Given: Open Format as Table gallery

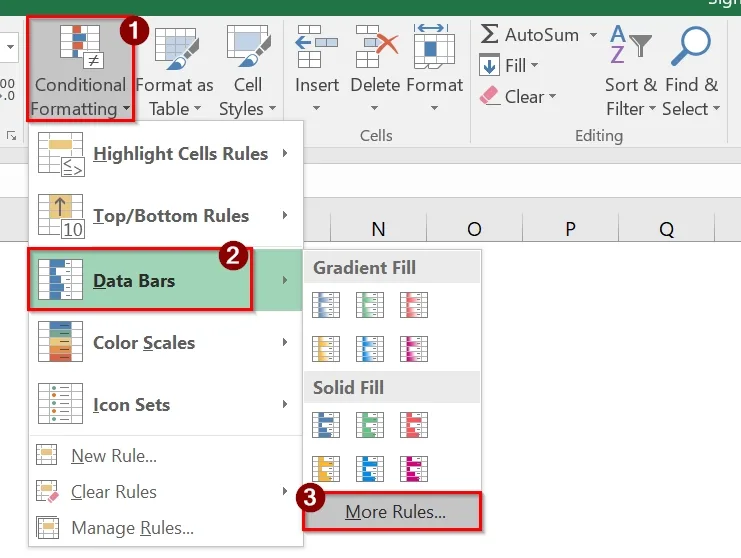Looking at the screenshot, I should coord(175,71).
